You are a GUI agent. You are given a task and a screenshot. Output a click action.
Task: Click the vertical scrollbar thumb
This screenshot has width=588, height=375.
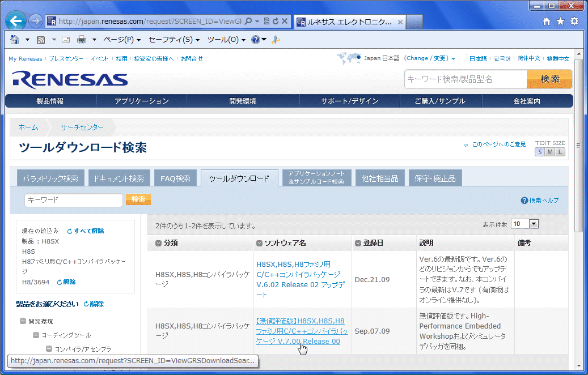578,146
